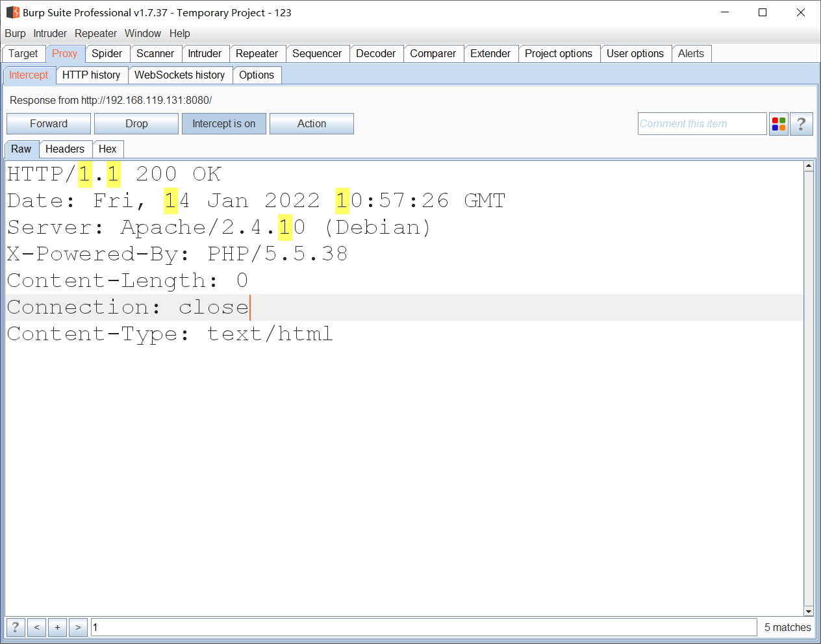Click the Content-Length: 0 line

(127, 280)
